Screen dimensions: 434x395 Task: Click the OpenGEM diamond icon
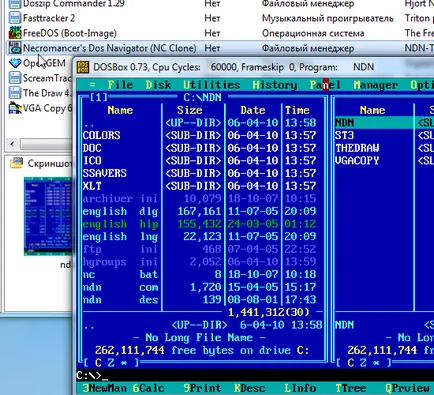[x=15, y=63]
